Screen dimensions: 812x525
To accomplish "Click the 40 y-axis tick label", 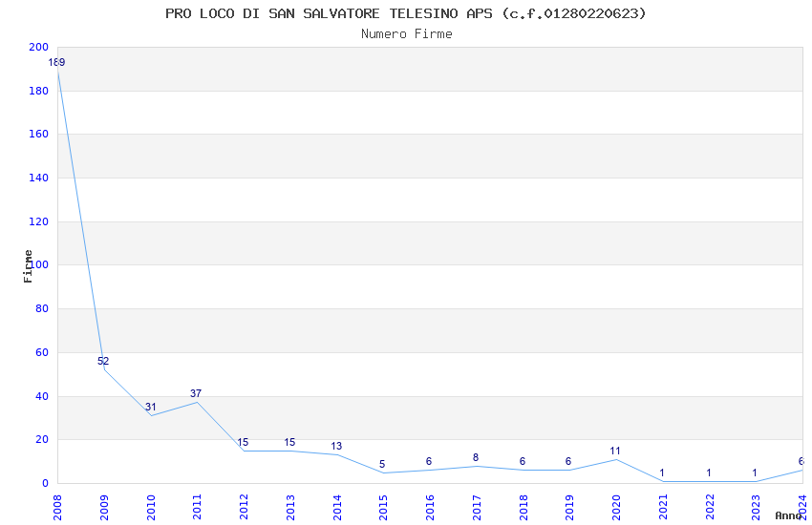I will pos(41,396).
